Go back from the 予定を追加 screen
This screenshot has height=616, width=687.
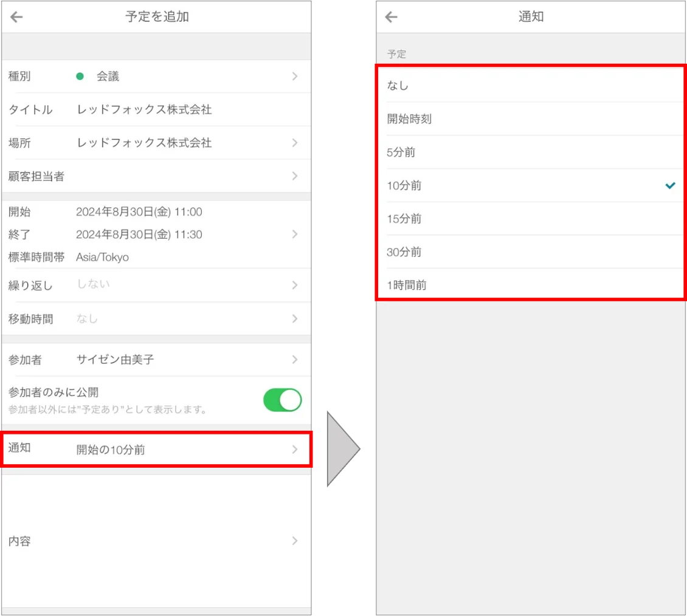pos(16,17)
